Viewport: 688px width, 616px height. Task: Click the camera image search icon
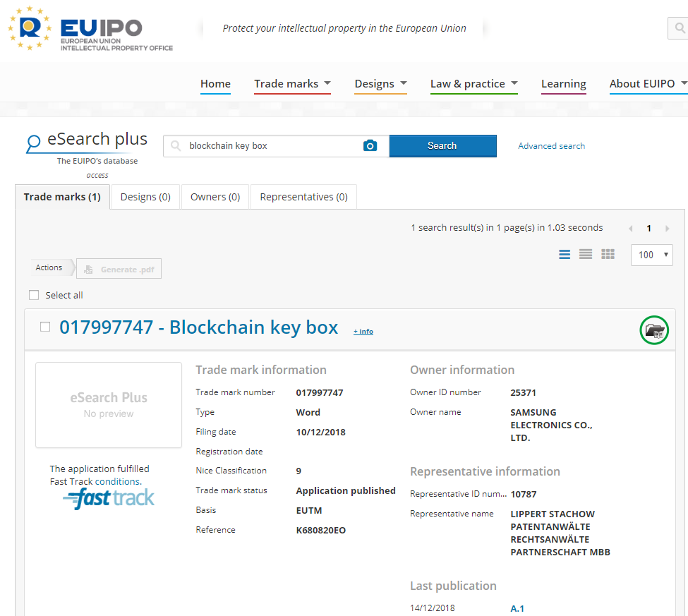click(370, 145)
